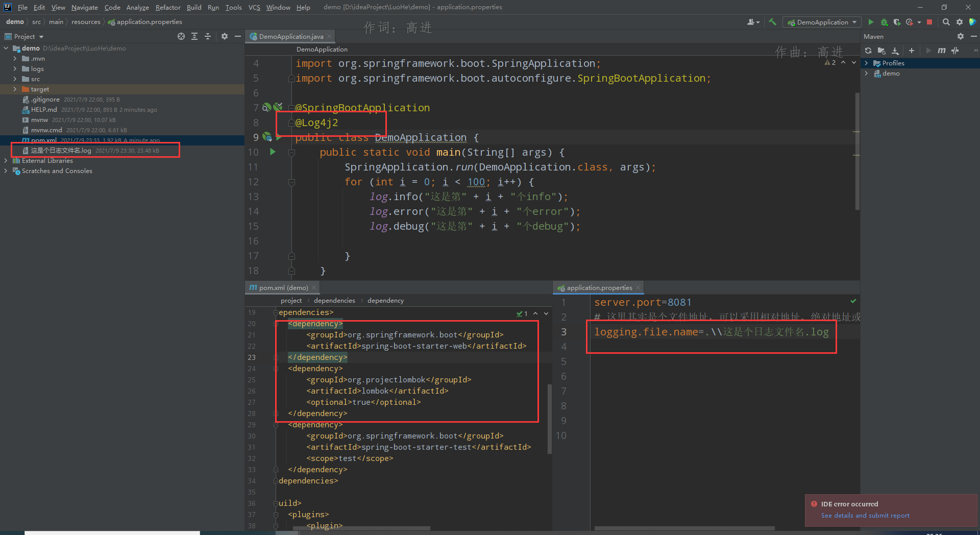The width and height of the screenshot is (980, 535).
Task: Expand External Libraries node
Action: pos(6,160)
